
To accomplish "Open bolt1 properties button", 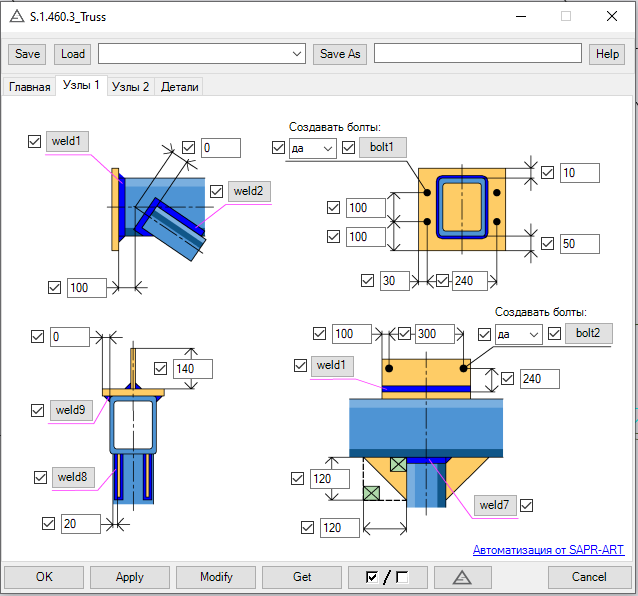I will tap(383, 147).
